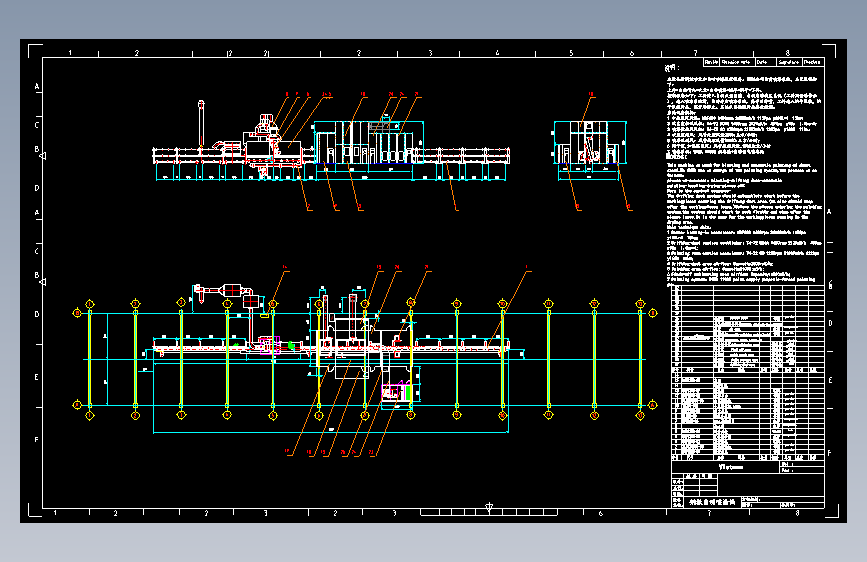The width and height of the screenshot is (867, 562).
Task: Click zone number 5 on the top border
Action: pos(571,53)
